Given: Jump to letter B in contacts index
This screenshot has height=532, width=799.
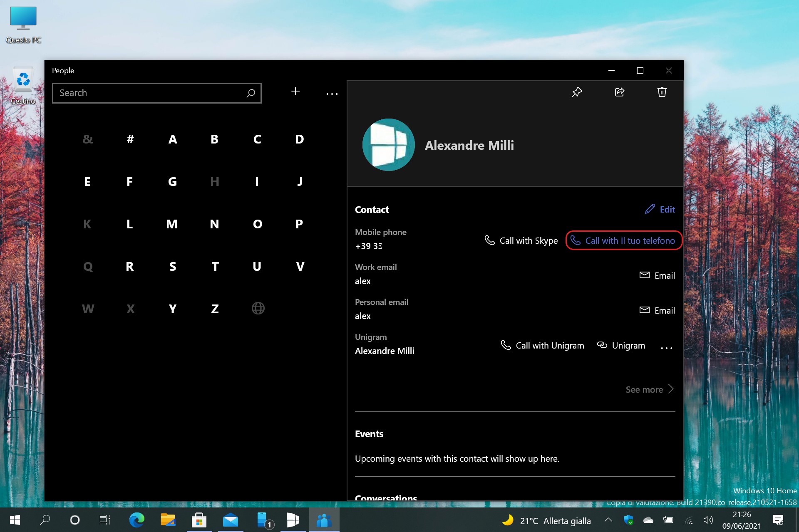Looking at the screenshot, I should (215, 139).
